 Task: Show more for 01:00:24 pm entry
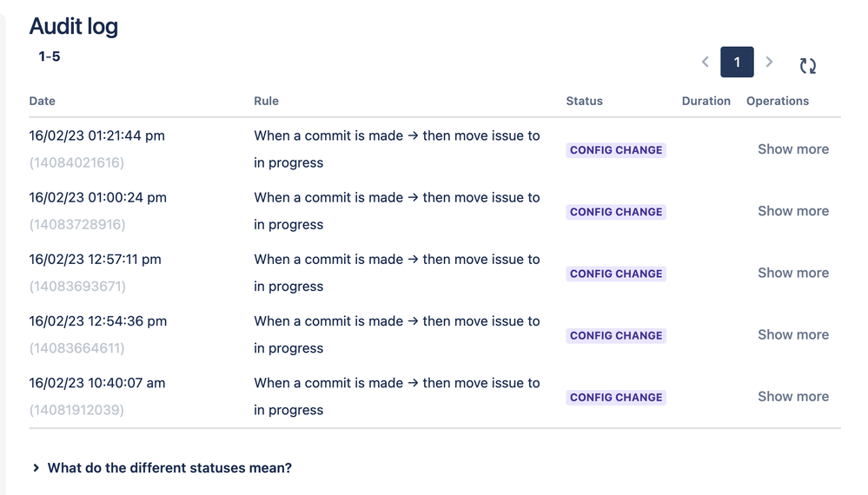(792, 211)
